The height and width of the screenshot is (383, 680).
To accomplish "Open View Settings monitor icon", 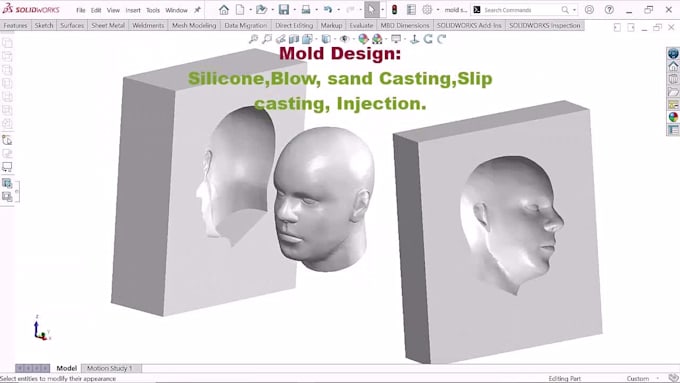I will tap(396, 39).
